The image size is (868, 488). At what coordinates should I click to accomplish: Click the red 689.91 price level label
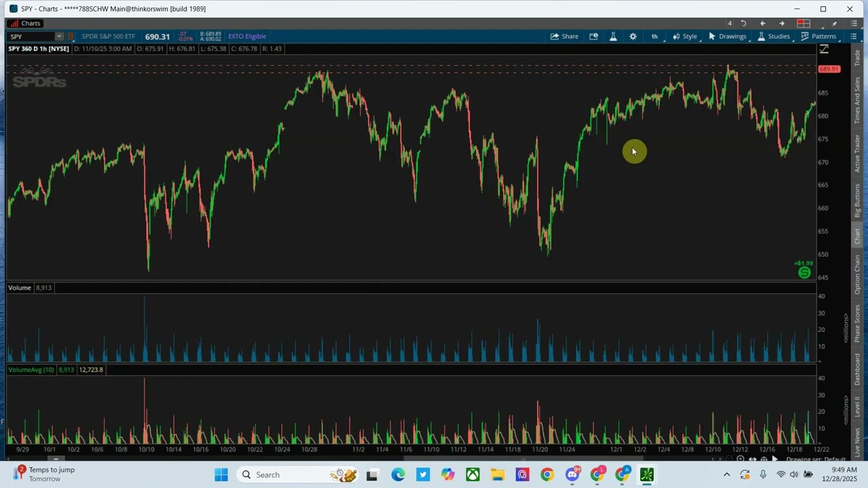(x=829, y=69)
